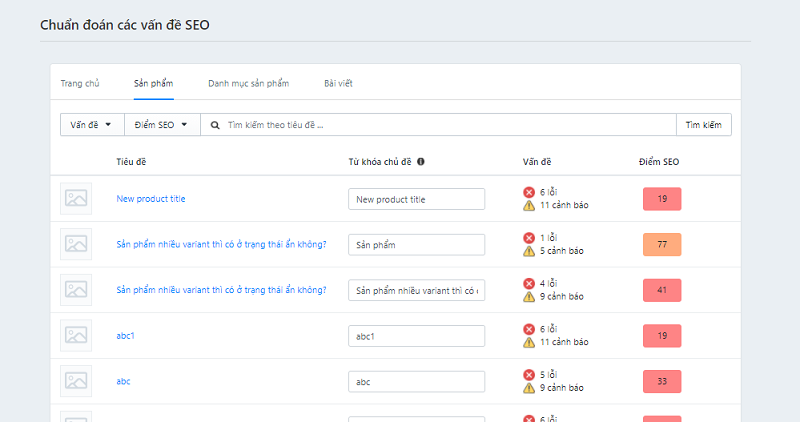Click error icon in abc1 row
The height and width of the screenshot is (422, 800).
[529, 329]
